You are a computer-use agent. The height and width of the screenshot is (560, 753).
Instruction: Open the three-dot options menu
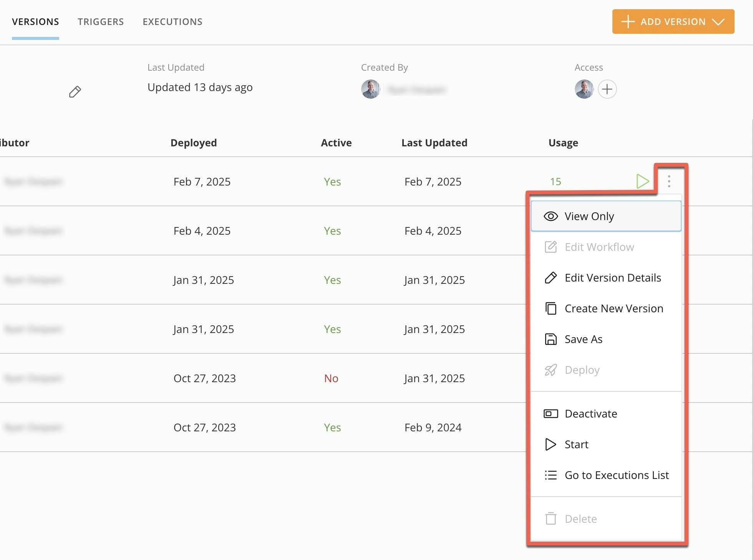coord(669,181)
